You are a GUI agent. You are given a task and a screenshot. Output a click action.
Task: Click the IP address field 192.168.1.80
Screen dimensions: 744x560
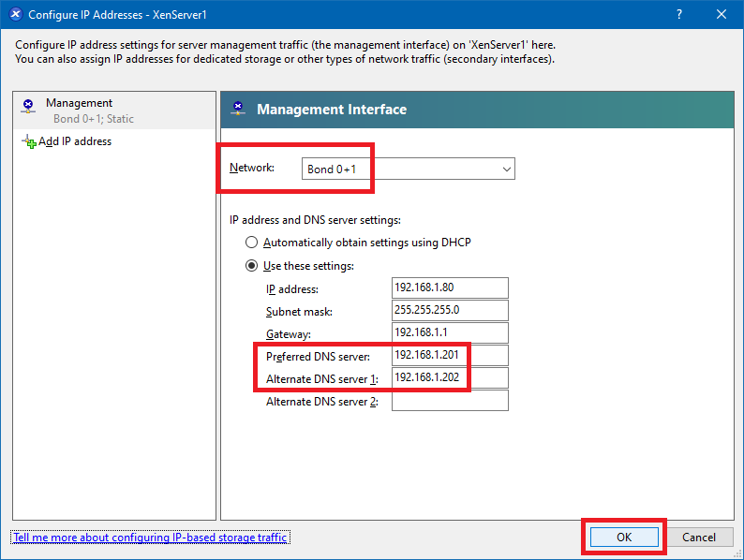point(450,288)
